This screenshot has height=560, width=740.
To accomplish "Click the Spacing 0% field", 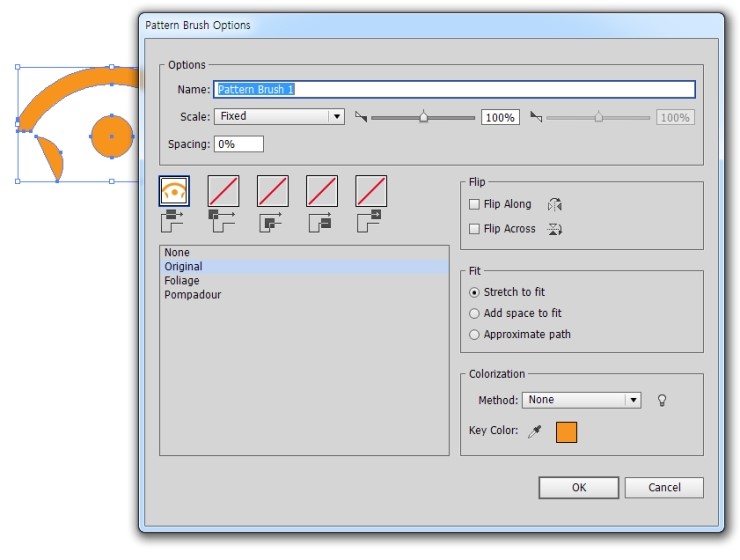I will click(239, 144).
